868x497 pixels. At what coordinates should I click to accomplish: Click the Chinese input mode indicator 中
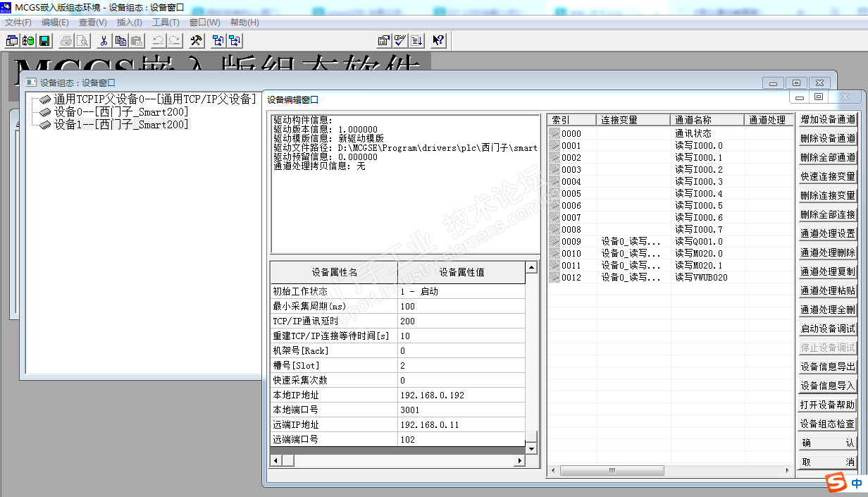tap(857, 484)
